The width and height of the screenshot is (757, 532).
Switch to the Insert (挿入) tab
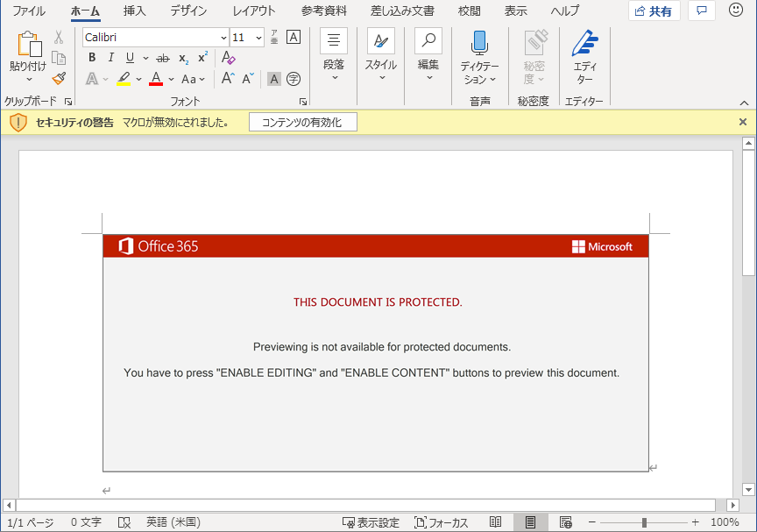click(x=134, y=11)
